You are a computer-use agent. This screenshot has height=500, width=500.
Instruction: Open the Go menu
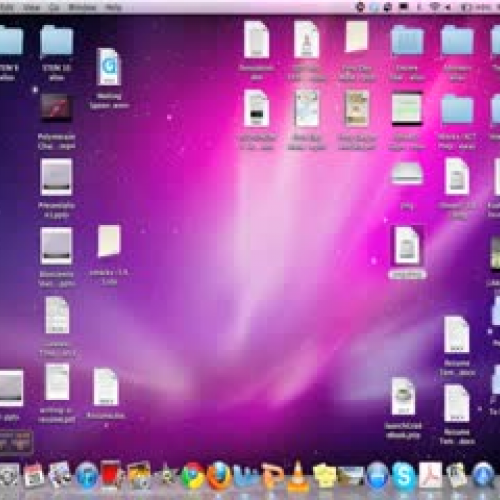54,7
